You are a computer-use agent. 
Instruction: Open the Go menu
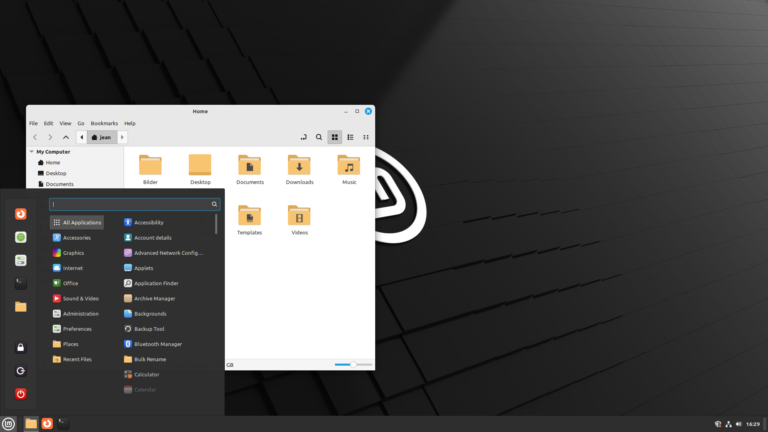pos(81,123)
